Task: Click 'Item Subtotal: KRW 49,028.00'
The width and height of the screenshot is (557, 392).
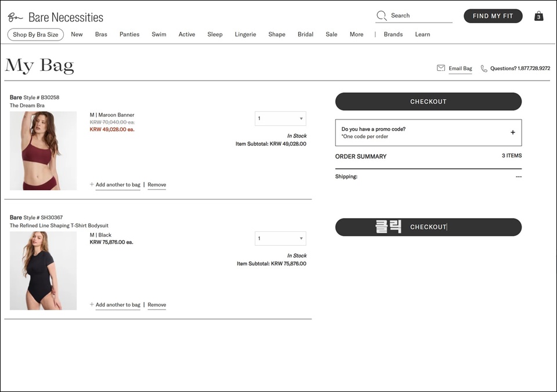Action: [x=271, y=144]
